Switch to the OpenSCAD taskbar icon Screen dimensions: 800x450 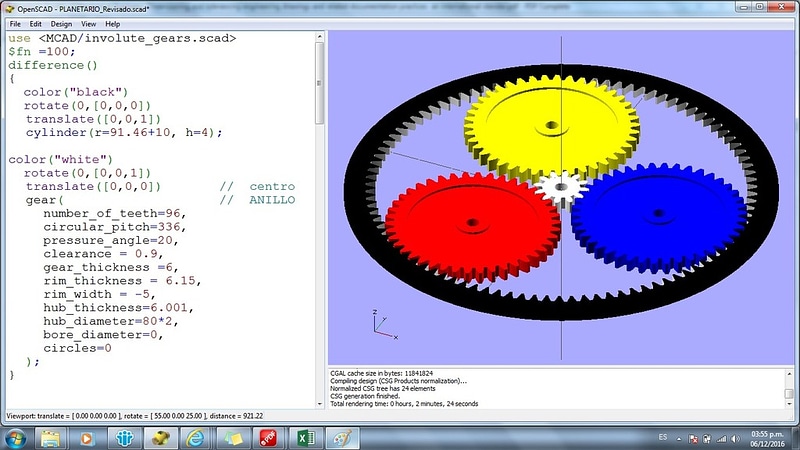(160, 438)
